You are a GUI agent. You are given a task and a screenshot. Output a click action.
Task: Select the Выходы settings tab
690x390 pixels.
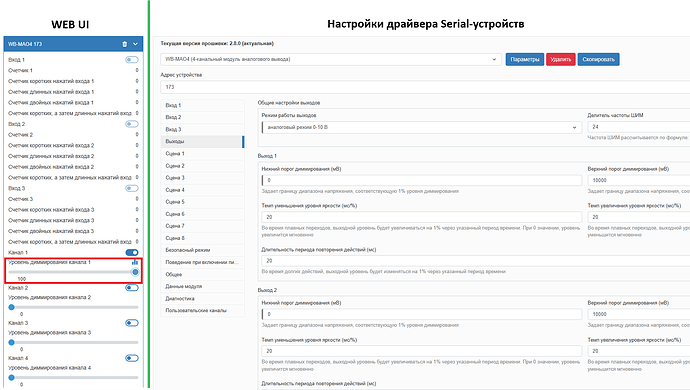pos(202,141)
